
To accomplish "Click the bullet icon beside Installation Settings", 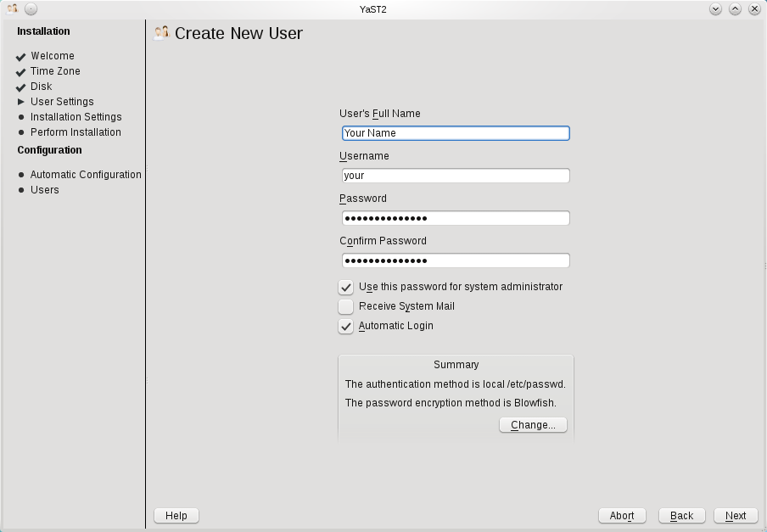I will (20, 117).
